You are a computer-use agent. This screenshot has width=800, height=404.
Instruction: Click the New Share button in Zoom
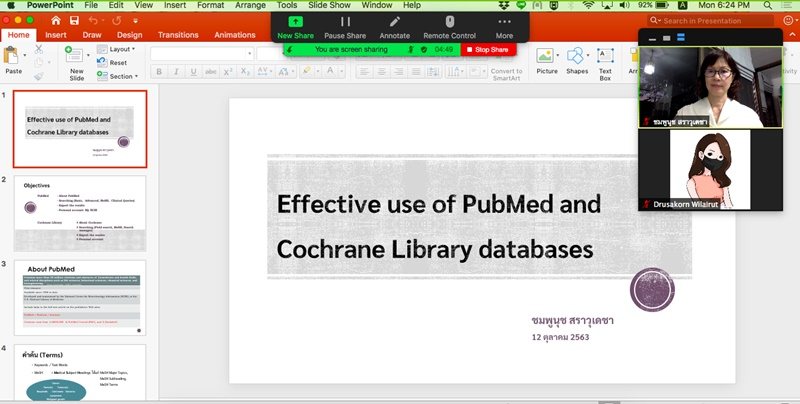[295, 26]
